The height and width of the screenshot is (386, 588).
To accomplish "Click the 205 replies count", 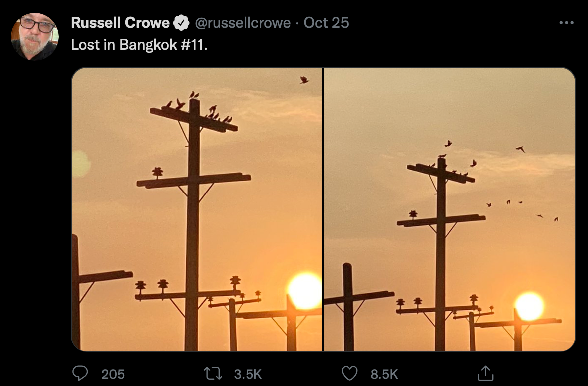I will coord(113,374).
